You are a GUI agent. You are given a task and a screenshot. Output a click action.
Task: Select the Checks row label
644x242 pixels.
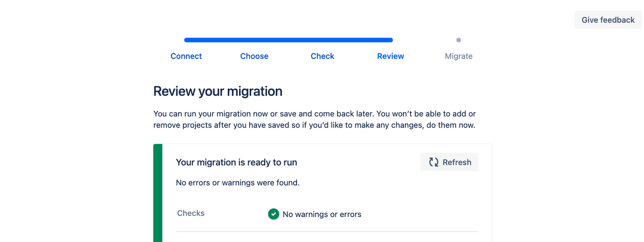point(191,213)
